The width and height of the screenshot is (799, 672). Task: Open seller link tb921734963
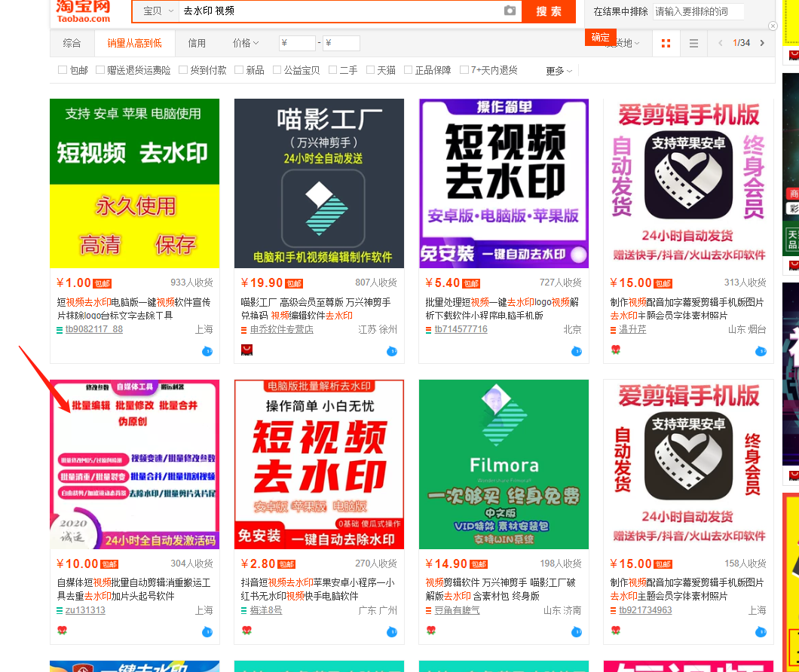coord(645,609)
